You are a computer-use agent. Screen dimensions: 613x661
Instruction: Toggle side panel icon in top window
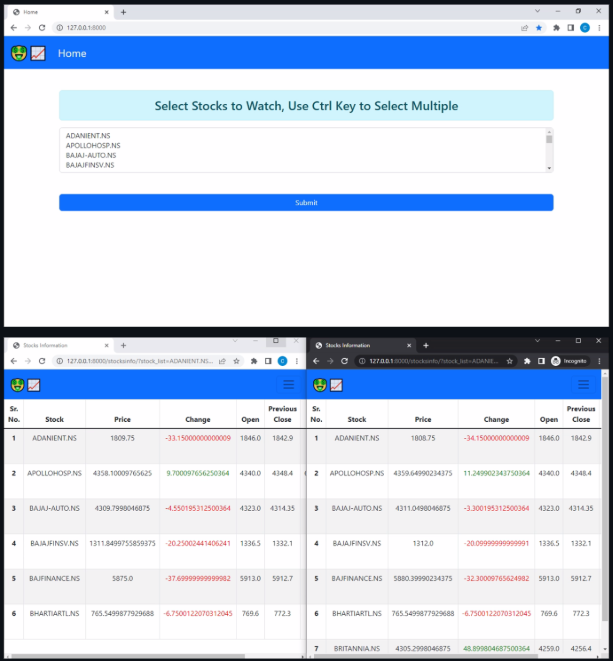[x=570, y=28]
